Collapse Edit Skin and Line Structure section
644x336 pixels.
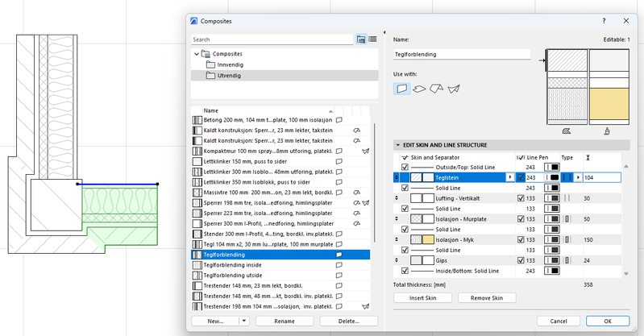coord(397,145)
